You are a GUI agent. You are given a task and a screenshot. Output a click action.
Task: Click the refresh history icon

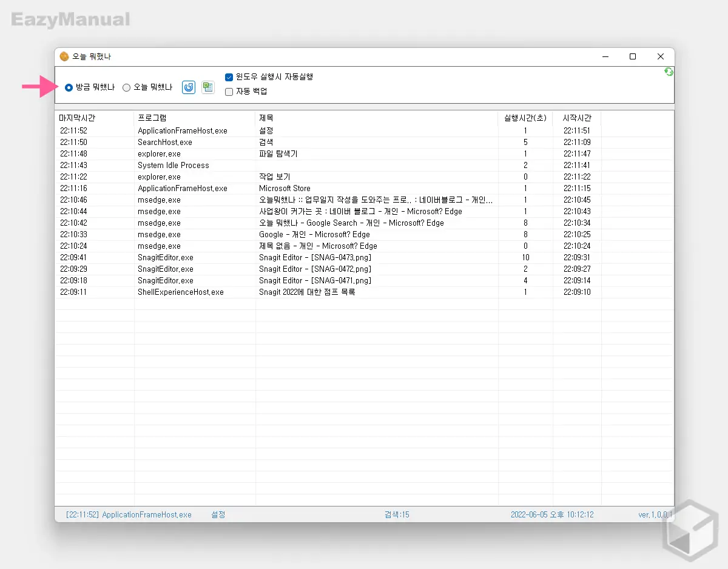(188, 87)
